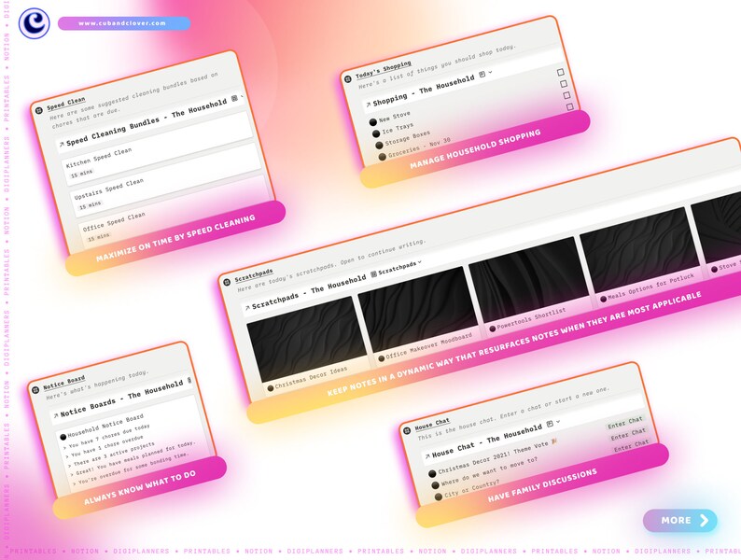Expand the 'There are 3 active projects' toggle
This screenshot has height=560, width=741.
[x=69, y=465]
